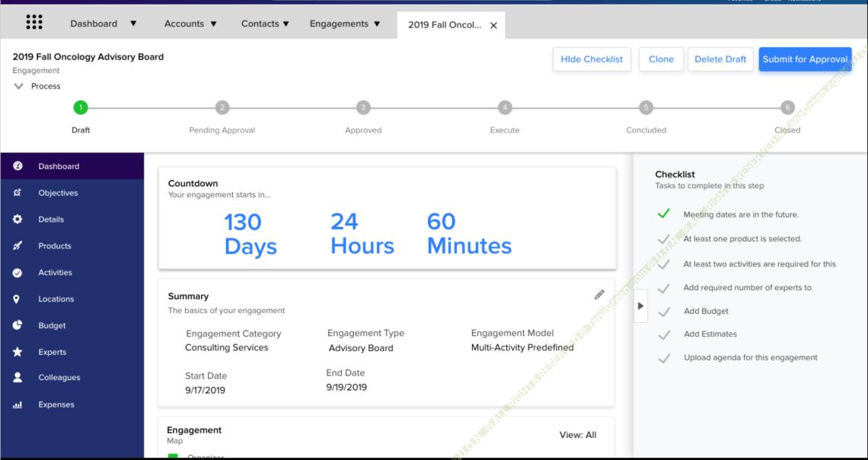Viewport: 868px width, 460px height.
Task: Click the Start Date value 9/17/2019
Action: pyautogui.click(x=206, y=390)
